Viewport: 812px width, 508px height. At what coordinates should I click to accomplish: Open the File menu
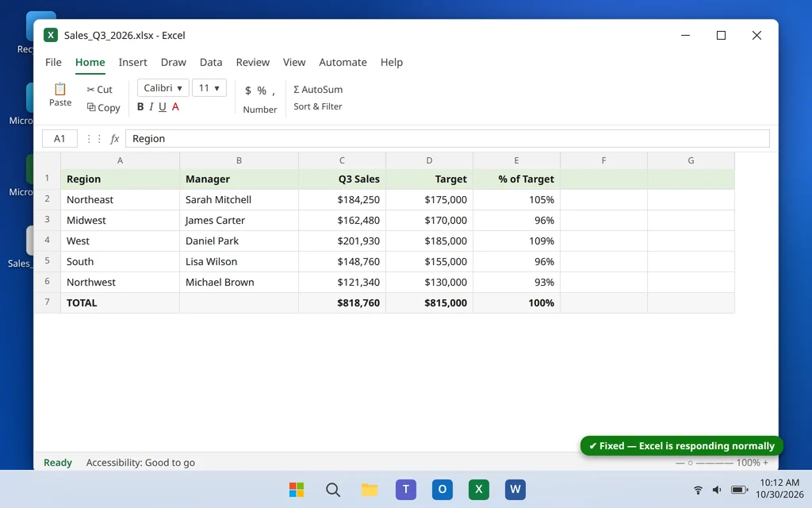(x=53, y=62)
